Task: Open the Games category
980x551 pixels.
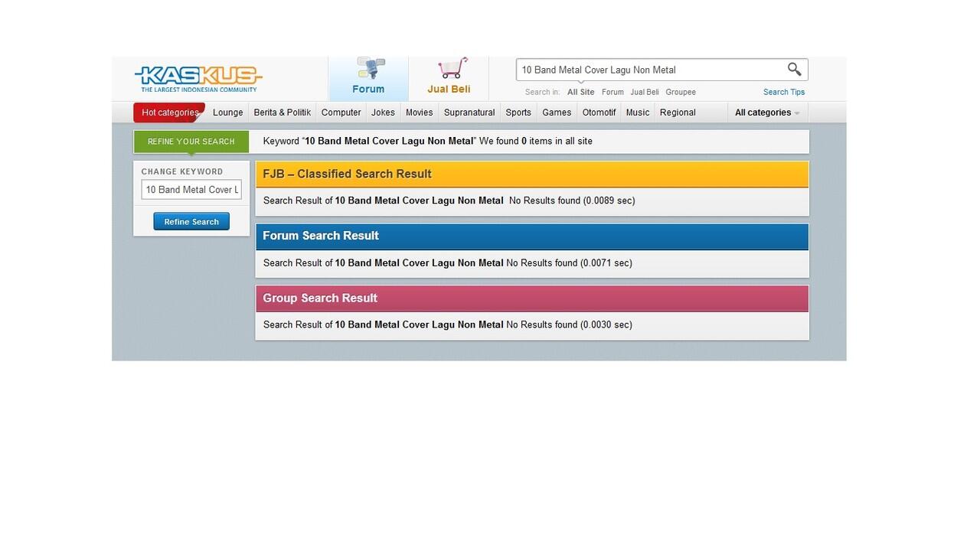Action: tap(557, 112)
